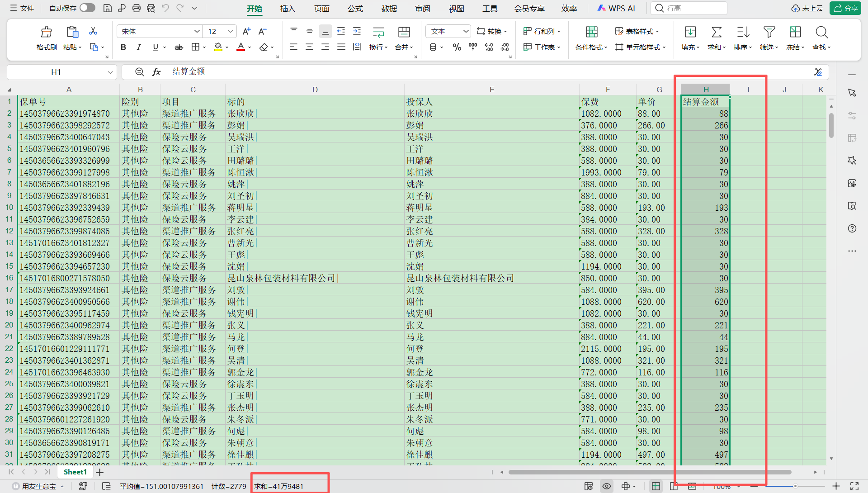The height and width of the screenshot is (493, 868).
Task: Toggle eye-protection reading mode in status bar
Action: click(607, 486)
